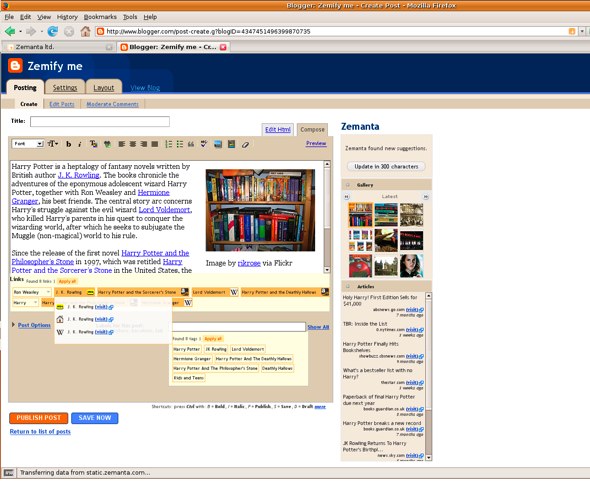Image resolution: width=590 pixels, height=489 pixels.
Task: Click the Articles list scrollbar down arrow
Action: click(x=428, y=457)
